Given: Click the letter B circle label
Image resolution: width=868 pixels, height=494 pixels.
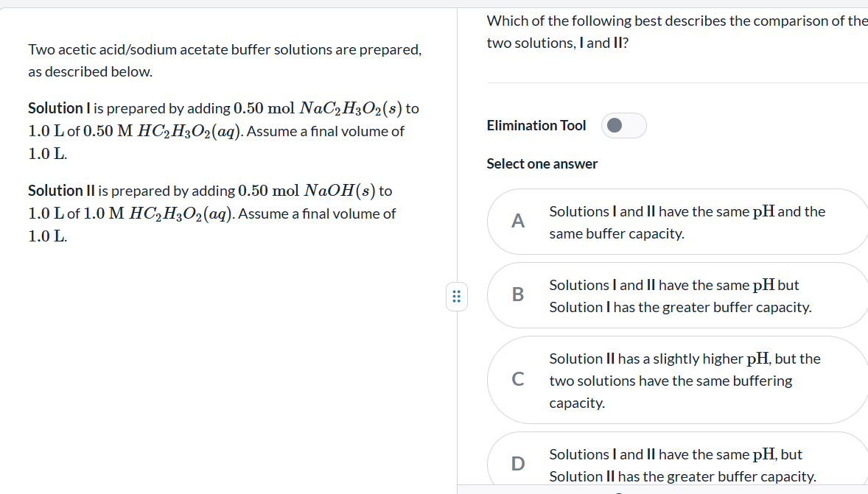Looking at the screenshot, I should point(518,295).
